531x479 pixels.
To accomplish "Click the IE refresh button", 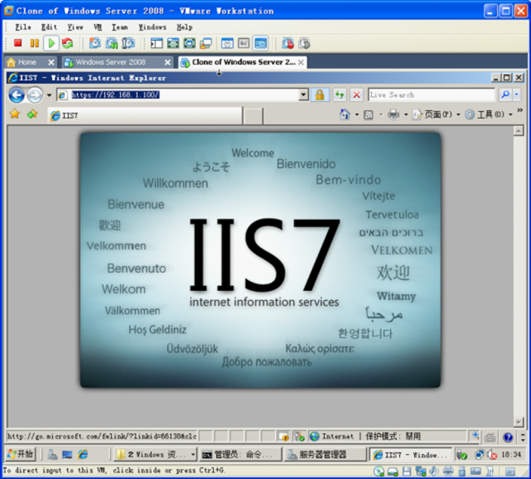I will click(x=339, y=95).
